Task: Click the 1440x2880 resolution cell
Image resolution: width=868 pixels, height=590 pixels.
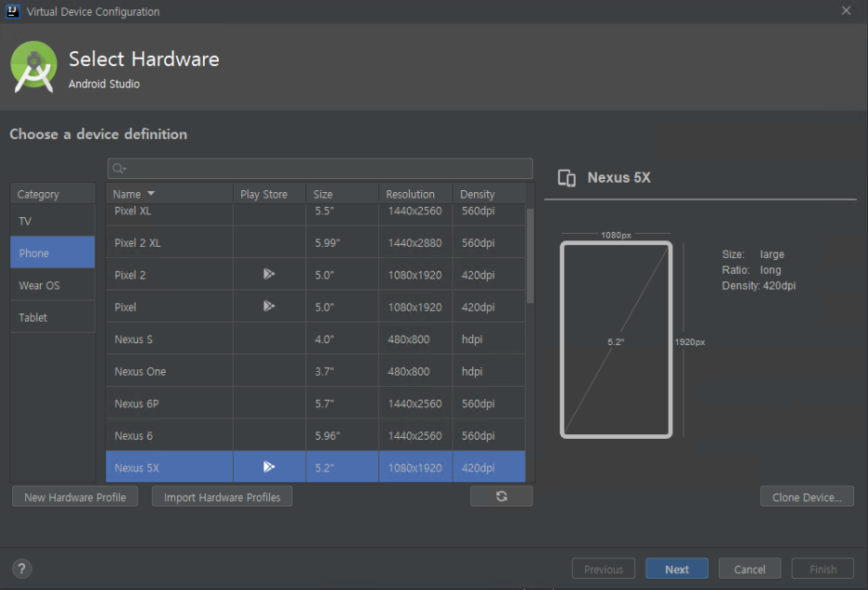Action: coord(415,243)
